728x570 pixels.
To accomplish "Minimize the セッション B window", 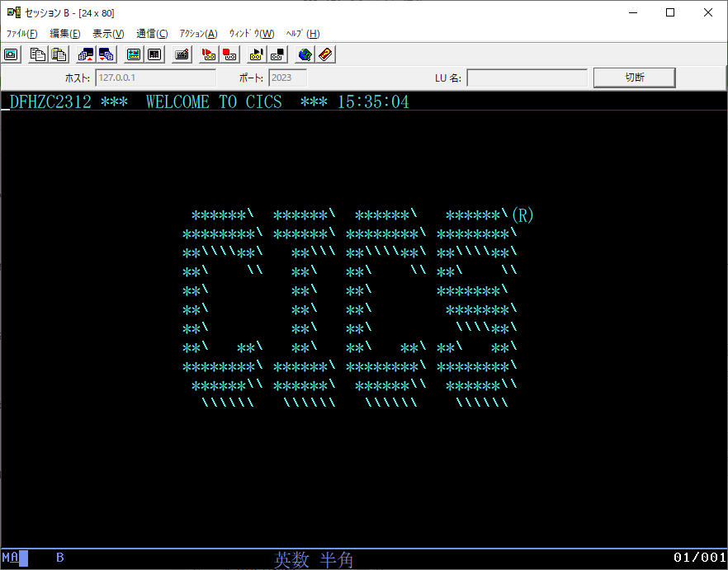I will coord(633,12).
